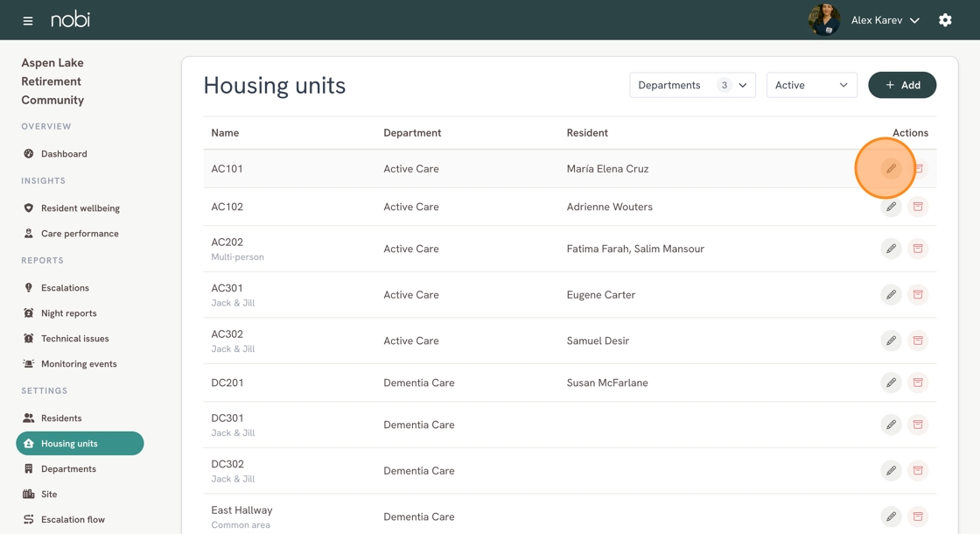Click unit name AC202
The width and height of the screenshot is (980, 534).
227,242
